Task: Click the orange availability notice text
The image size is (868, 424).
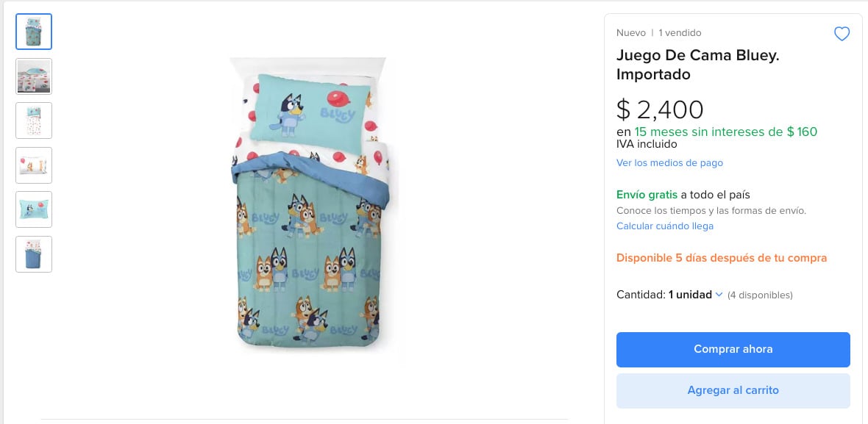Action: [722, 258]
